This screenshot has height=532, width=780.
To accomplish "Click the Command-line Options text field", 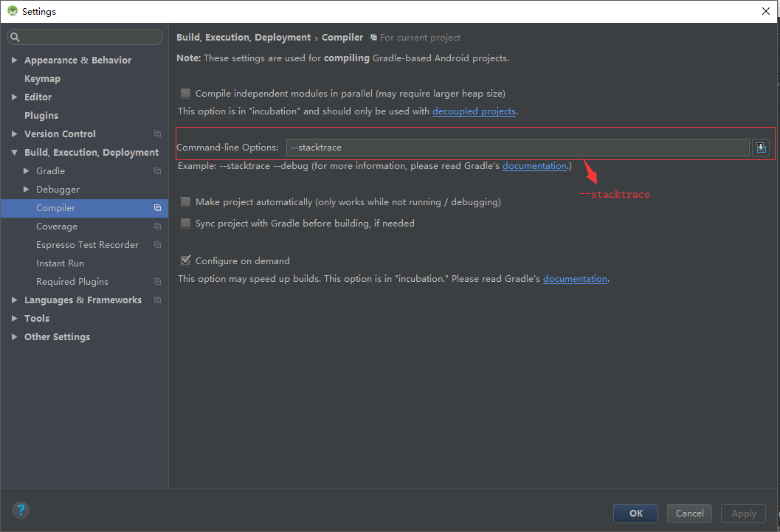I will (517, 148).
